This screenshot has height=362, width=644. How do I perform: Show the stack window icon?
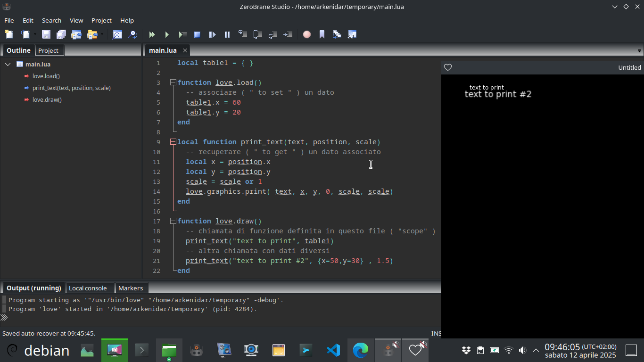(337, 34)
